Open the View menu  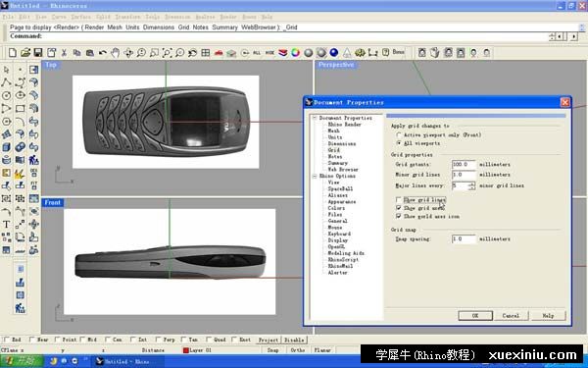click(40, 17)
